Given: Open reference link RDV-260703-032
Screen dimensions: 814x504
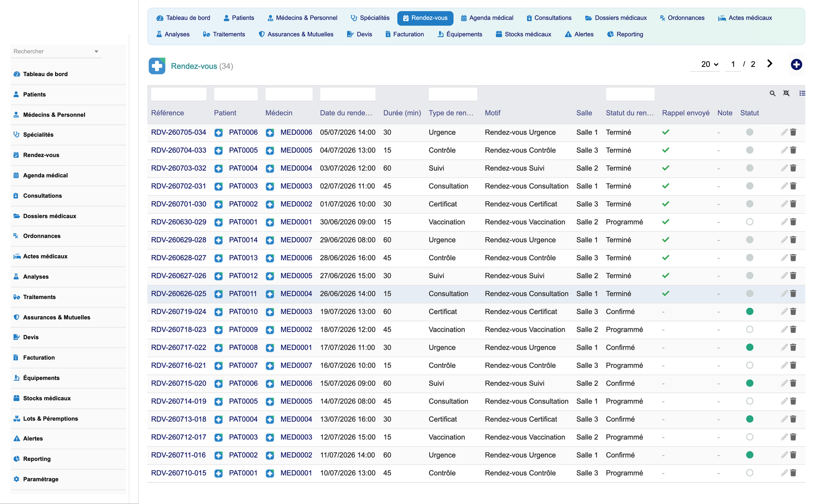Looking at the screenshot, I should (x=179, y=168).
